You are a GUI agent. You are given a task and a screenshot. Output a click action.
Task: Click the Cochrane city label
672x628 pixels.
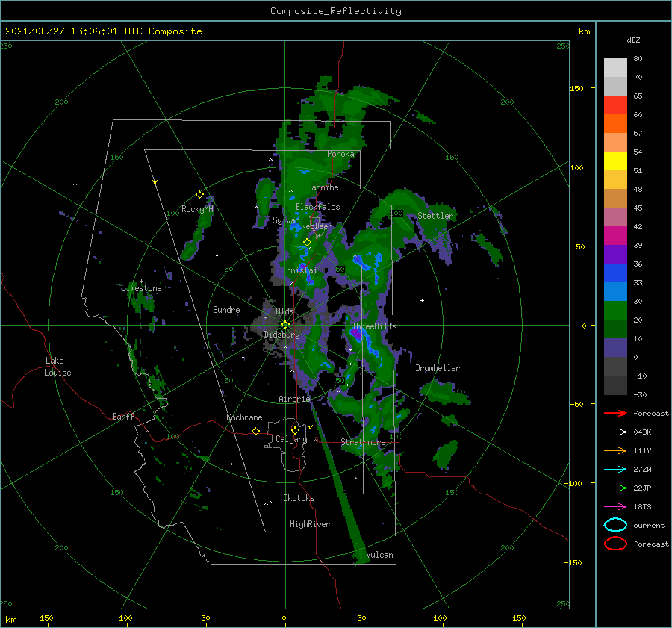[244, 417]
